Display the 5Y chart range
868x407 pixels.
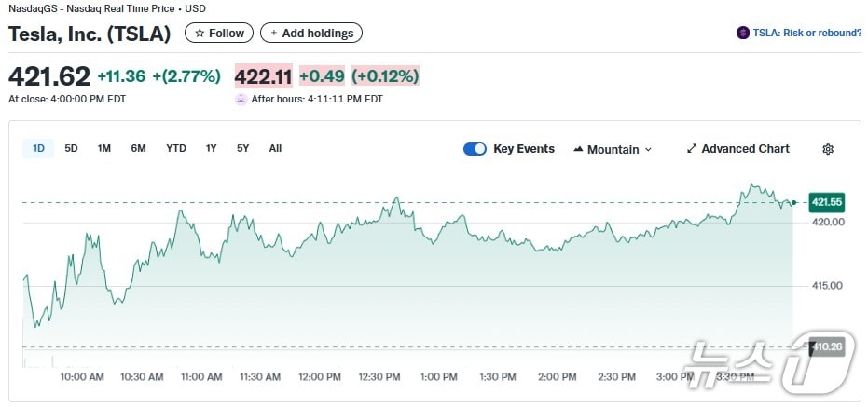(242, 148)
